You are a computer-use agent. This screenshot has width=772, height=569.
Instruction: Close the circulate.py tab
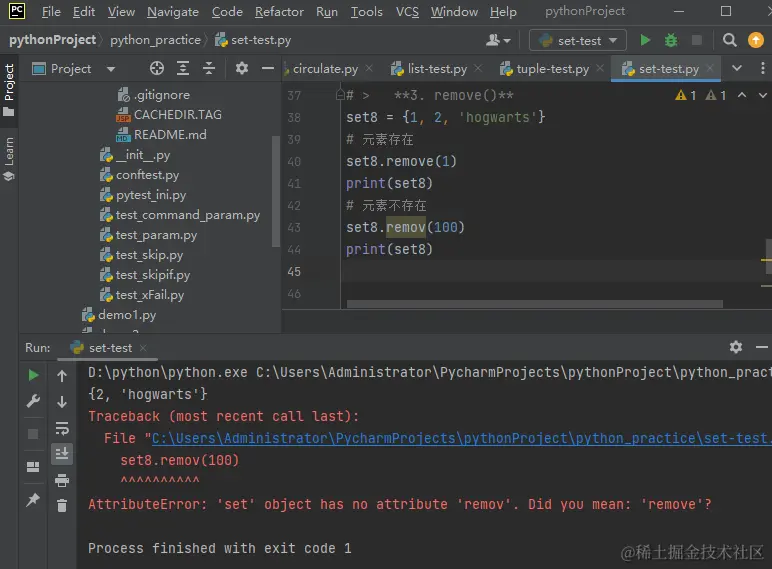[369, 68]
